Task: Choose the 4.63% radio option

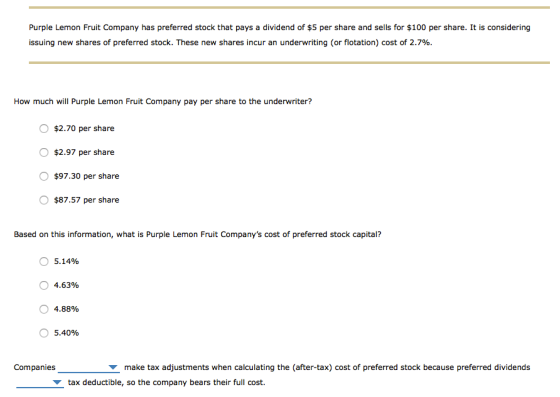Action: pyautogui.click(x=44, y=285)
